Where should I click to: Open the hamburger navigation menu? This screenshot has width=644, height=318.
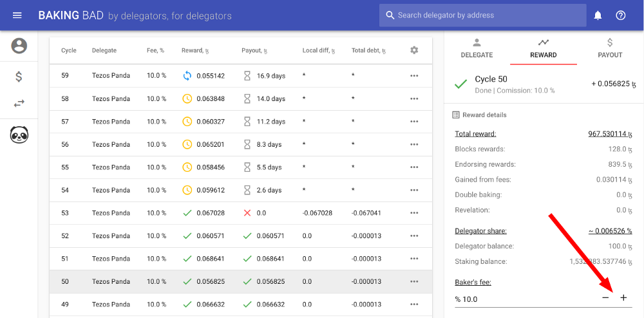click(17, 15)
